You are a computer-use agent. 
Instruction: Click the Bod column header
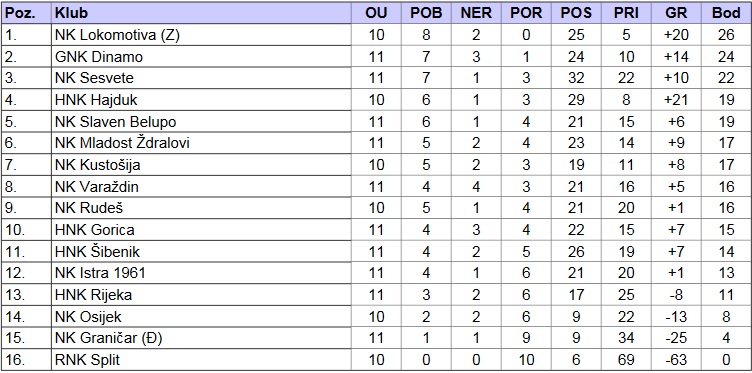click(x=726, y=13)
